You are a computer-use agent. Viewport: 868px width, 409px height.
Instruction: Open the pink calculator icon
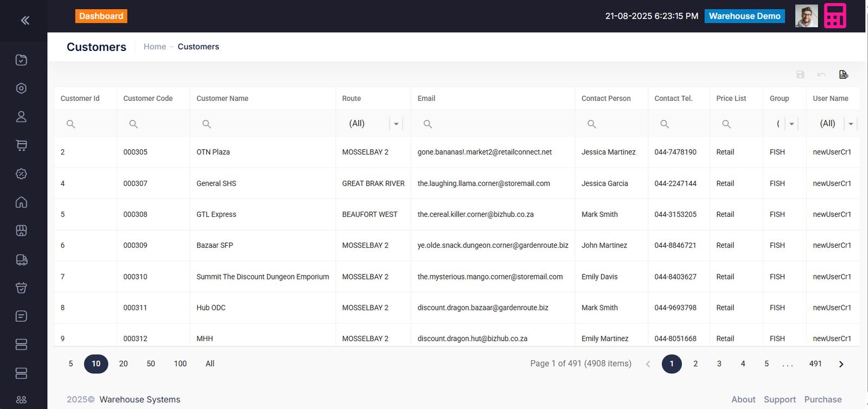pos(835,16)
